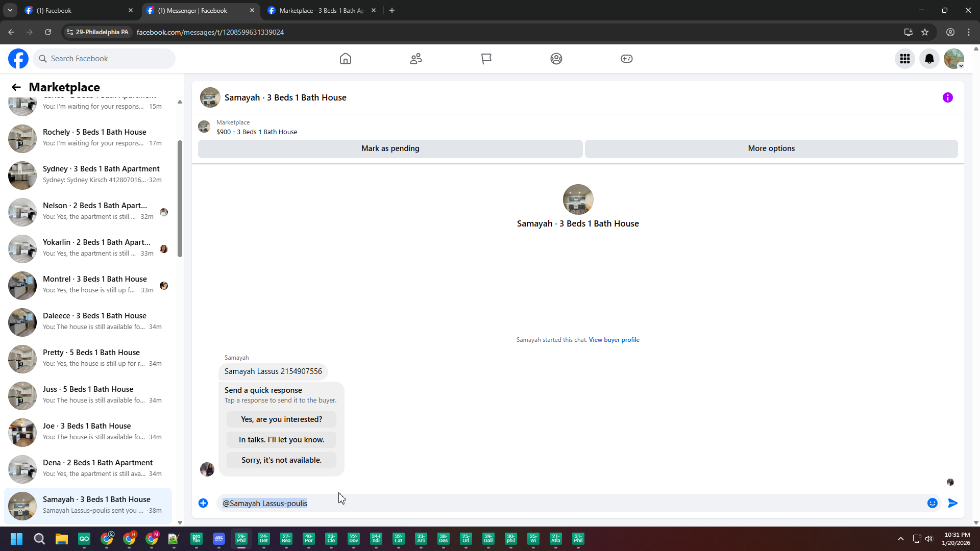Select the Samayah 3 Beds 1 Bath House chat
Screen dimensions: 980x551
coord(88,506)
